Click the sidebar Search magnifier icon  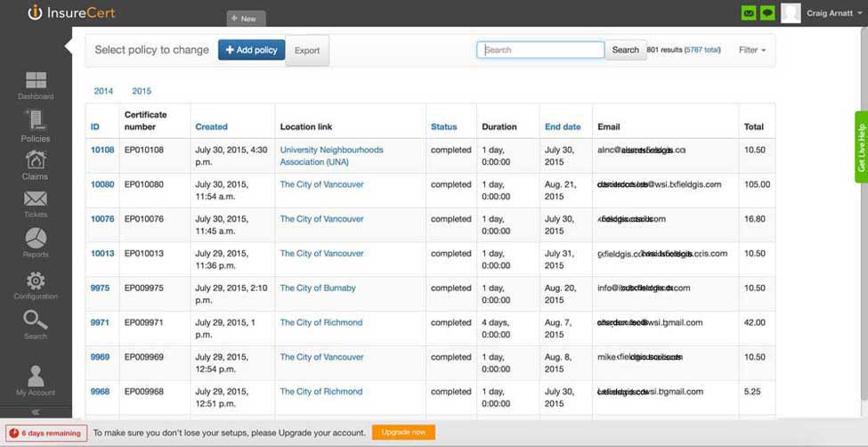(36, 321)
